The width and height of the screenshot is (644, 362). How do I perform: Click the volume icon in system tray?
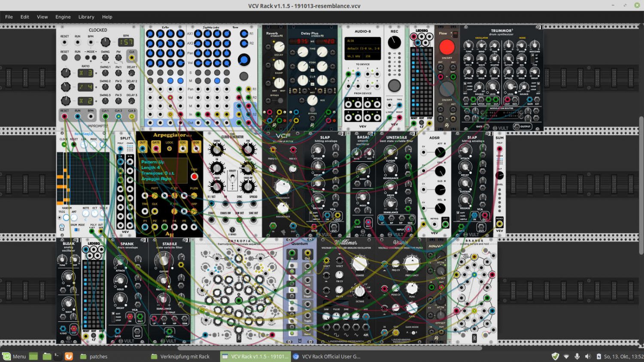[x=588, y=356]
